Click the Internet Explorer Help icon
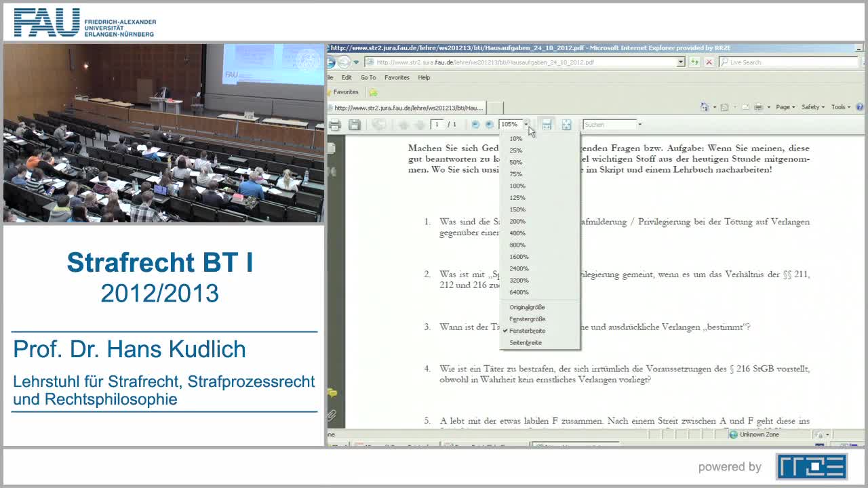Screen dimensions: 868x488 pyautogui.click(x=860, y=106)
